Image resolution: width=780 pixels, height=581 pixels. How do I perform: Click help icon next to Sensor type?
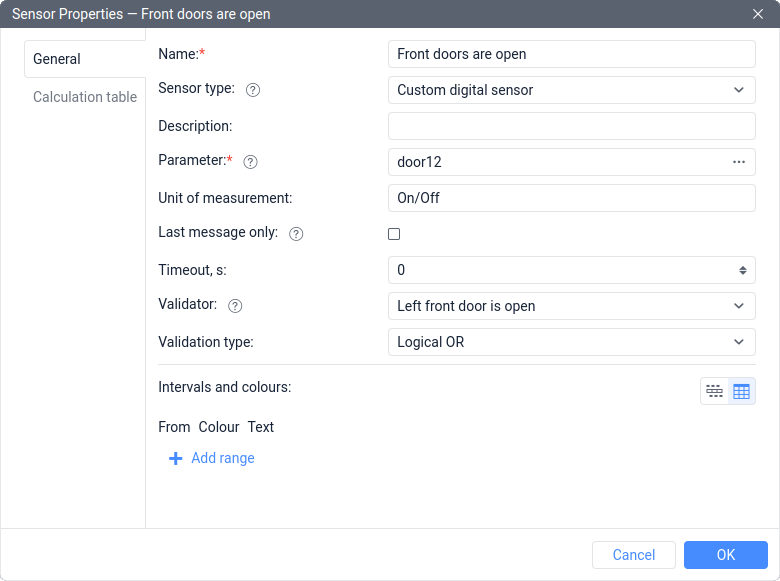click(x=253, y=90)
